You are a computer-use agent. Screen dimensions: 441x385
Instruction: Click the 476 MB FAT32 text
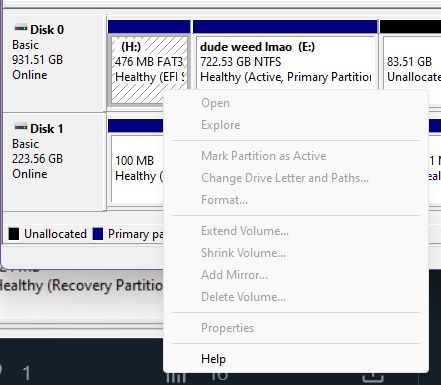(x=149, y=62)
